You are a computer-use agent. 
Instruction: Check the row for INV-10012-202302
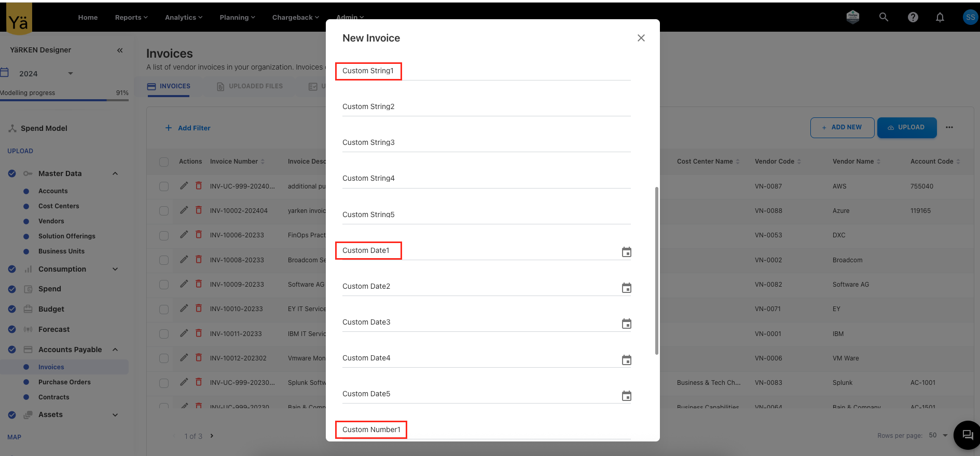coord(164,358)
